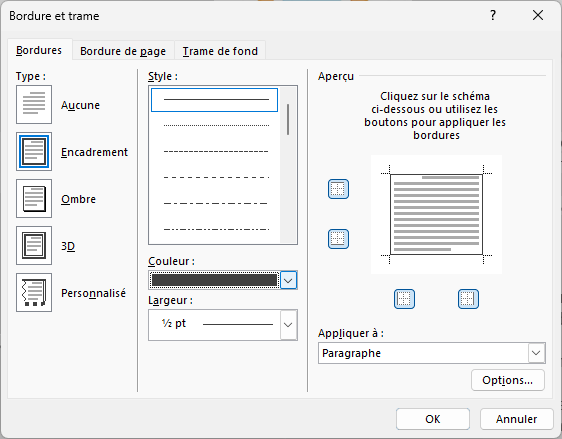Switch to the Trame de fond tab
Viewport: 562px width, 439px height.
point(220,51)
